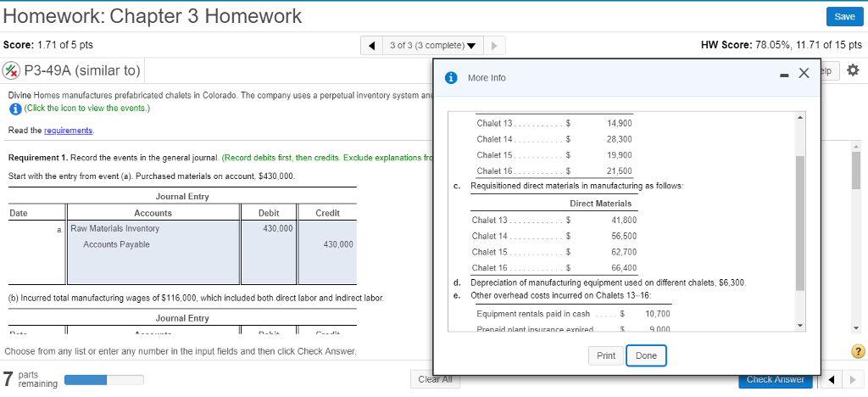Click the Chalet 15 value 62,700

pos(624,252)
